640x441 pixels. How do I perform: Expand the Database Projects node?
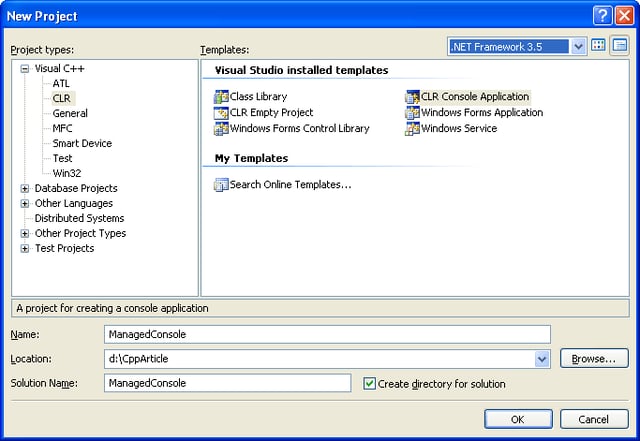[25, 188]
